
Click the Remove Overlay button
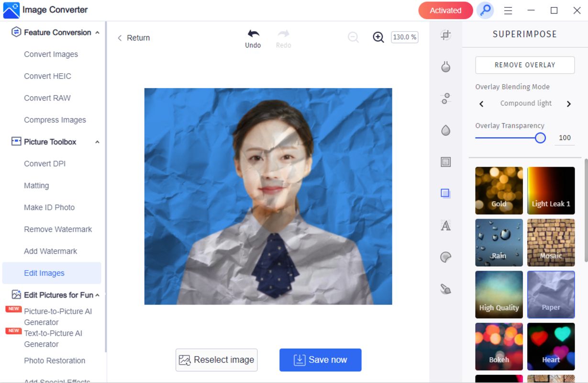pos(525,65)
